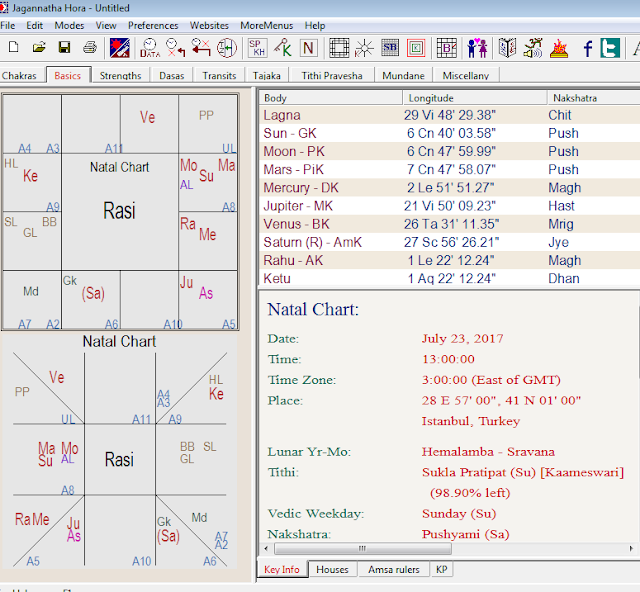Click the circular time adjust icon

point(227,48)
